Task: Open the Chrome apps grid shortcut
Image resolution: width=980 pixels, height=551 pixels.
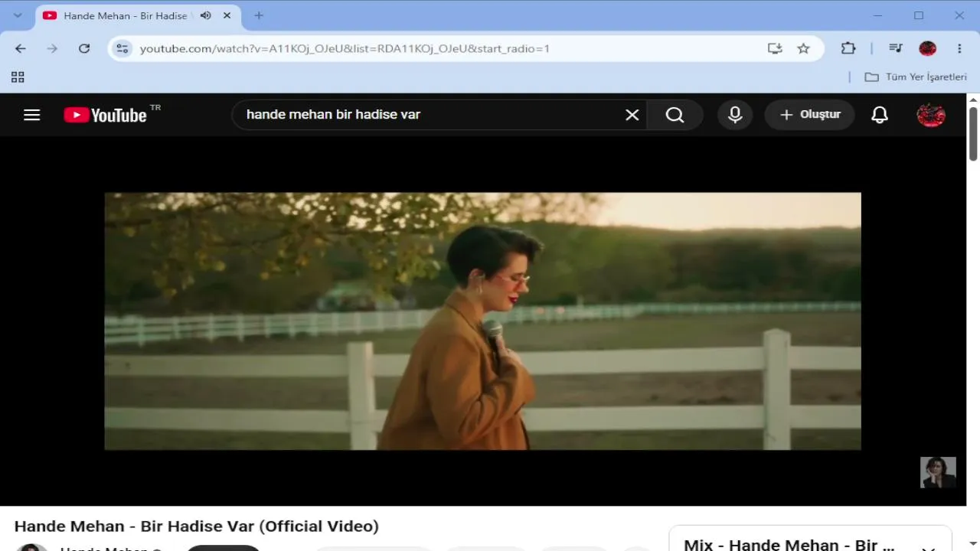Action: [x=18, y=77]
